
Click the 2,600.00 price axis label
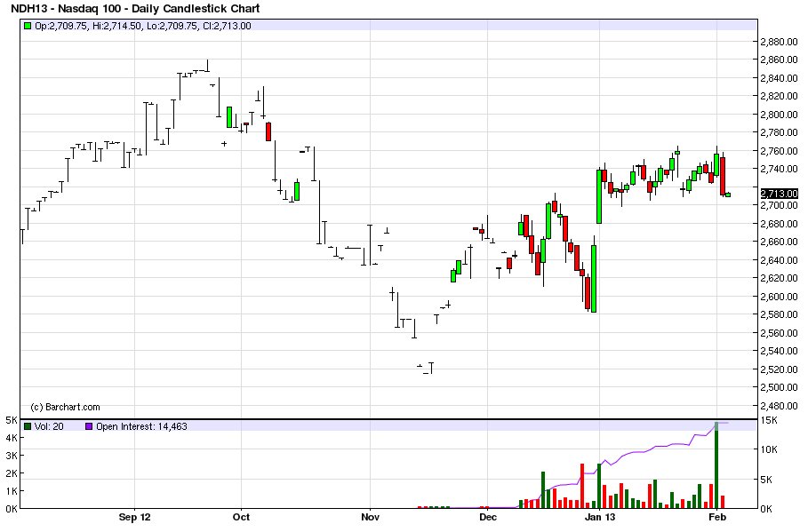(780, 296)
